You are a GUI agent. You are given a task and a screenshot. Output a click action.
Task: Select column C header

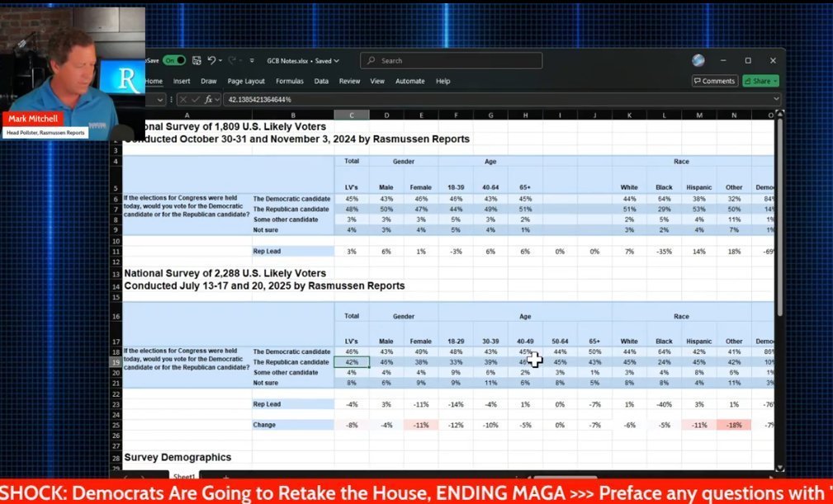pyautogui.click(x=351, y=115)
